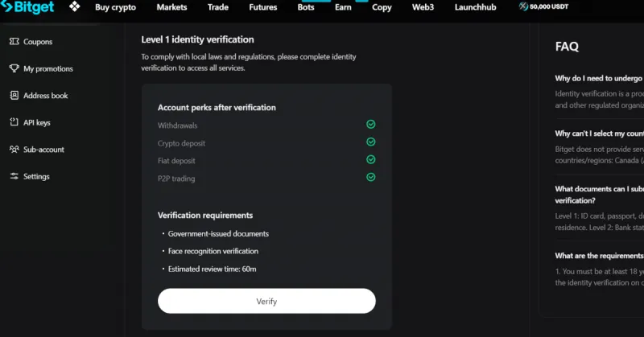Open the apps grid diamond icon
This screenshot has height=337, width=644.
(x=74, y=6)
